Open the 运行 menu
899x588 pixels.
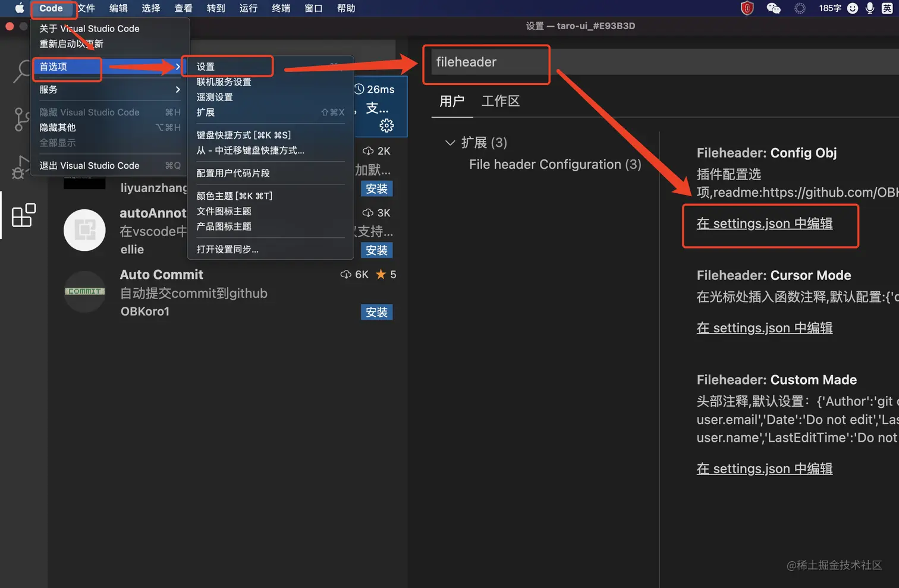249,8
